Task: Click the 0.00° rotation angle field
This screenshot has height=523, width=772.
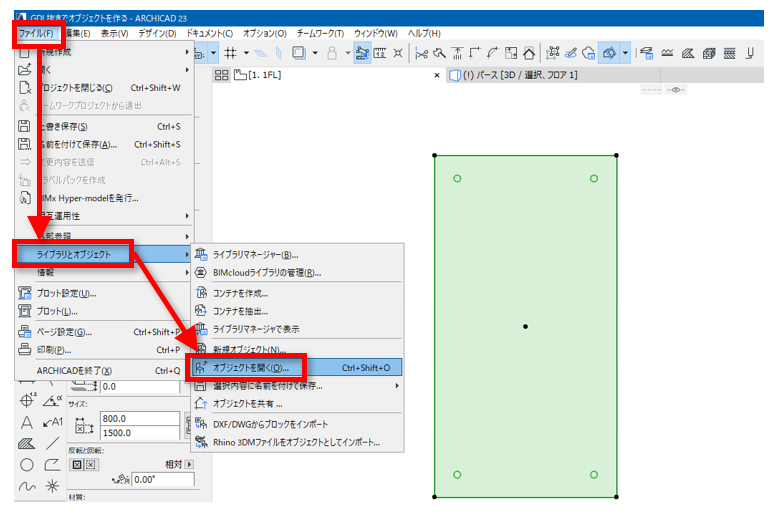Action: coord(162,479)
